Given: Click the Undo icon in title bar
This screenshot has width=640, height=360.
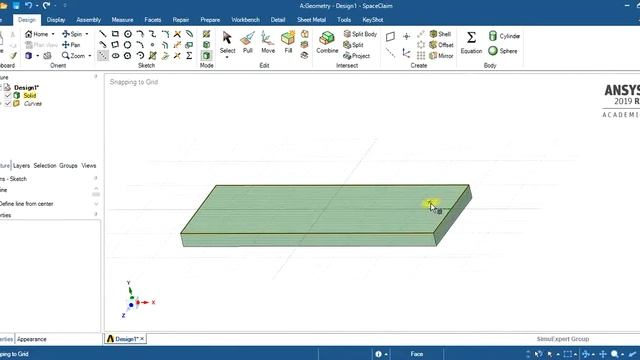Looking at the screenshot, I should [x=29, y=6].
